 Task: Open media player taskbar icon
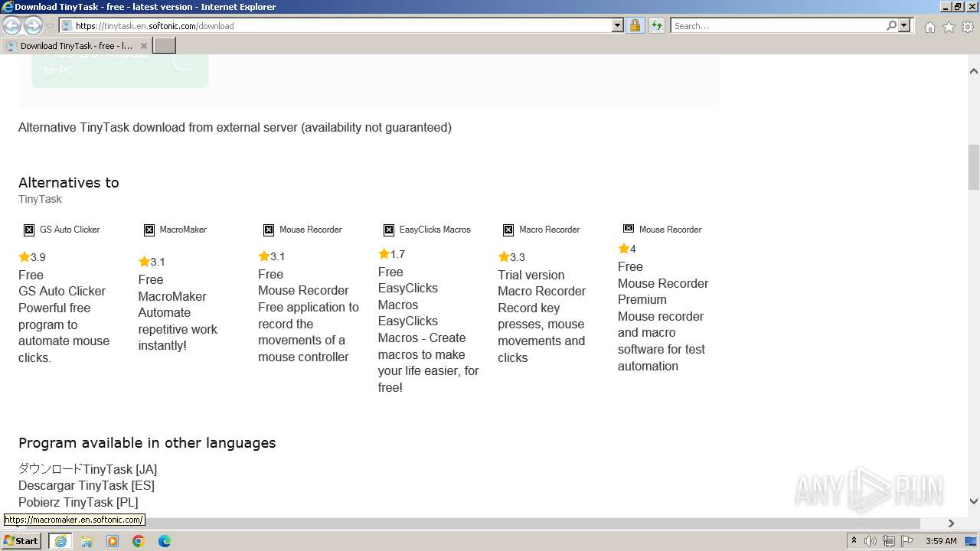(x=113, y=541)
